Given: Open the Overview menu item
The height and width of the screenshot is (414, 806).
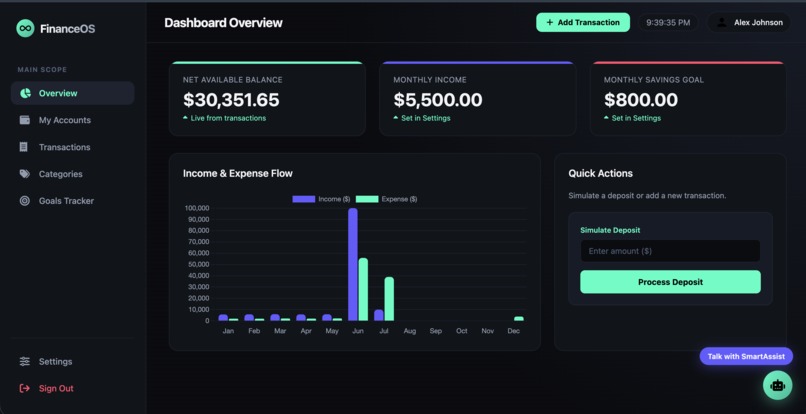Looking at the screenshot, I should (72, 93).
